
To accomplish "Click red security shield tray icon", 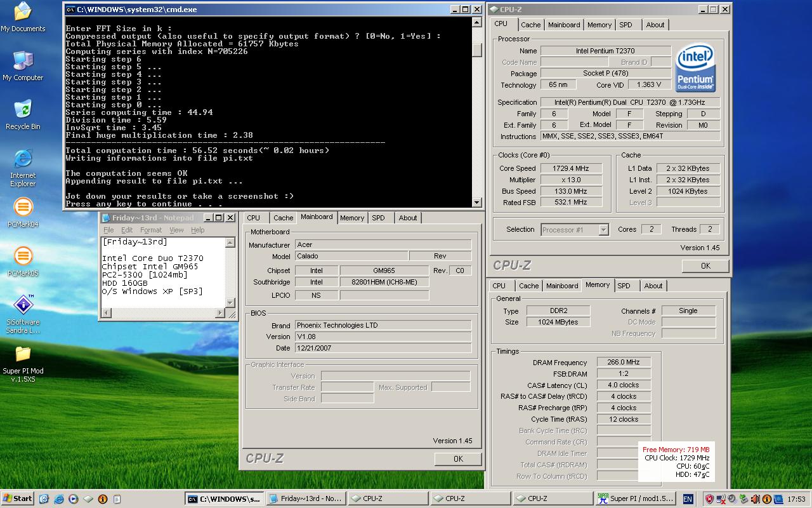I will tap(709, 499).
